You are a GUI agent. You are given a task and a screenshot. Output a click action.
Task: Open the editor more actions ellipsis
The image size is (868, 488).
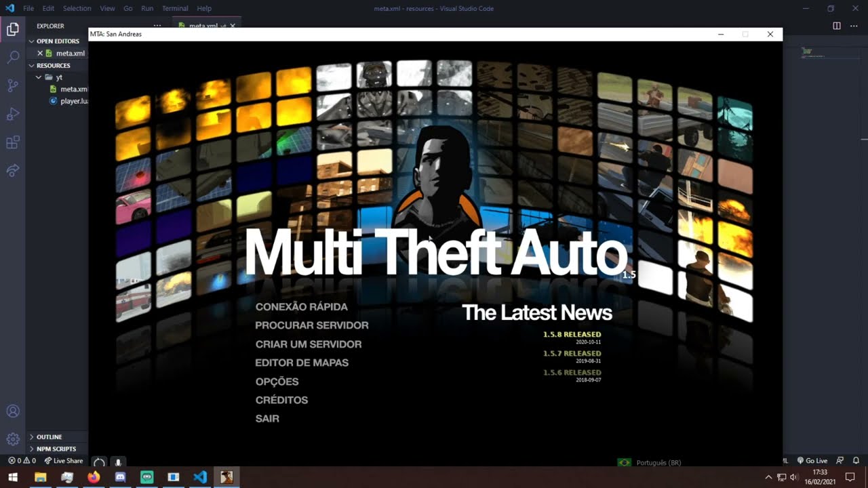tap(854, 26)
